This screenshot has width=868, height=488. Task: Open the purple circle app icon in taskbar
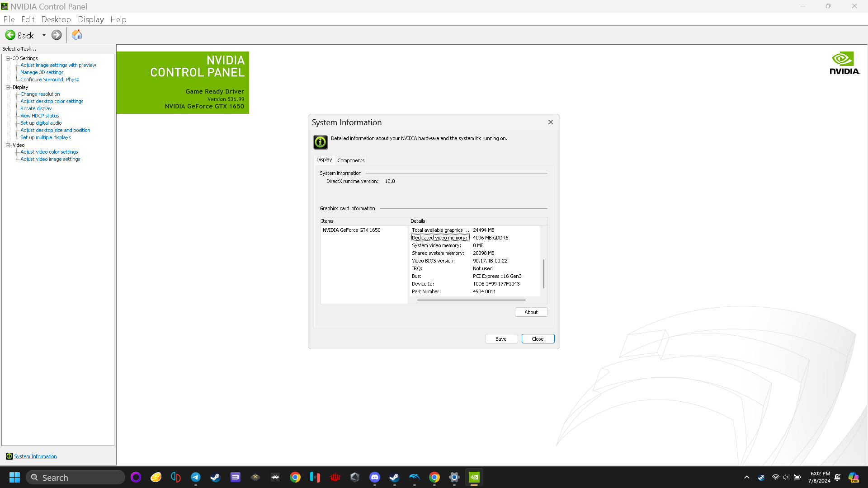[136, 477]
